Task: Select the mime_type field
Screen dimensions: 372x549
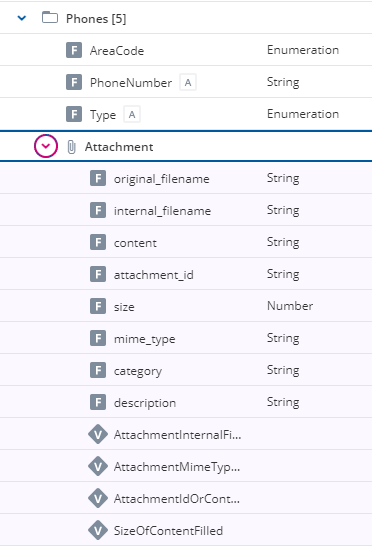Action: [x=186, y=338]
